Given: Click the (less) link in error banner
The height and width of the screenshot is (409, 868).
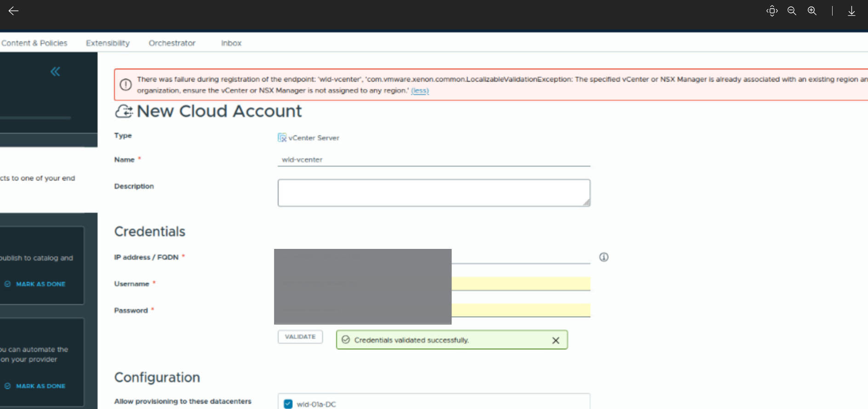Looking at the screenshot, I should click(420, 91).
